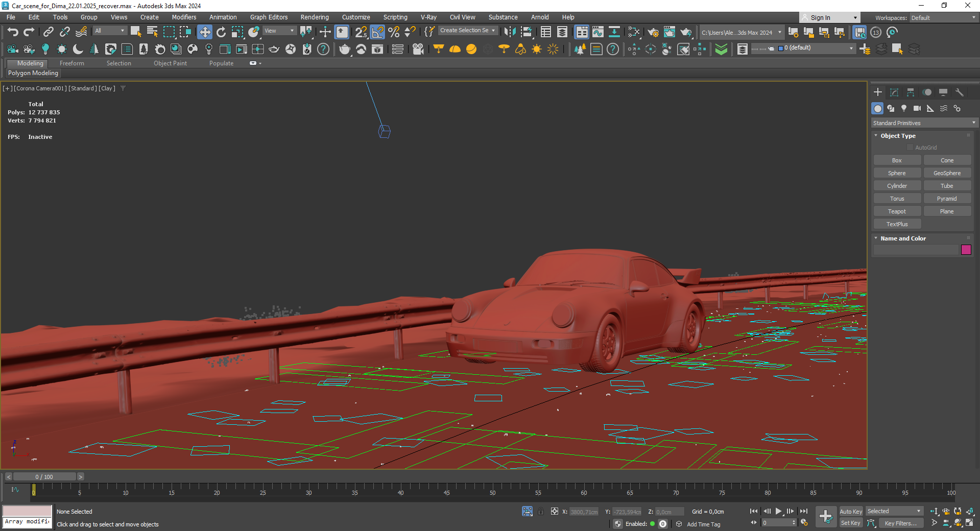The height and width of the screenshot is (531, 980).
Task: Click the Undo arrow icon
Action: pyautogui.click(x=13, y=32)
